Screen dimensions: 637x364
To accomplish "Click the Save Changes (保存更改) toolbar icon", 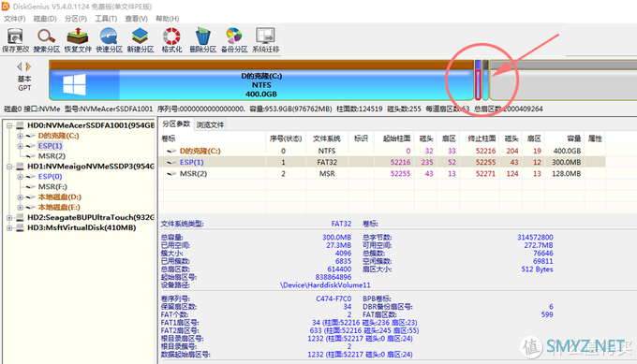I will pos(15,39).
